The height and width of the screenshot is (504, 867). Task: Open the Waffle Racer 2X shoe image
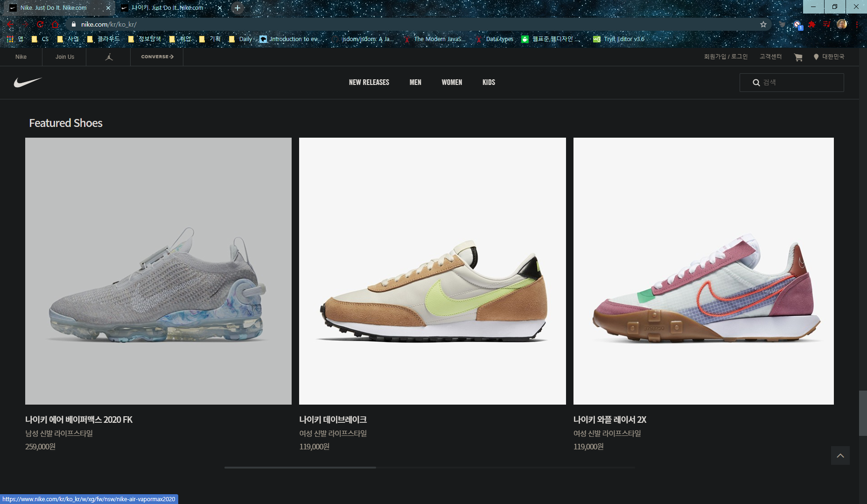coord(704,271)
